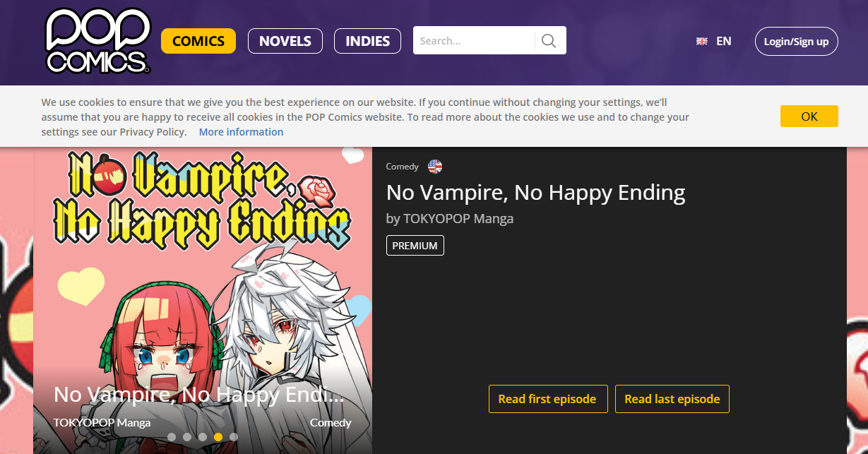Select the first carousel dot
The height and width of the screenshot is (454, 868).
click(172, 437)
